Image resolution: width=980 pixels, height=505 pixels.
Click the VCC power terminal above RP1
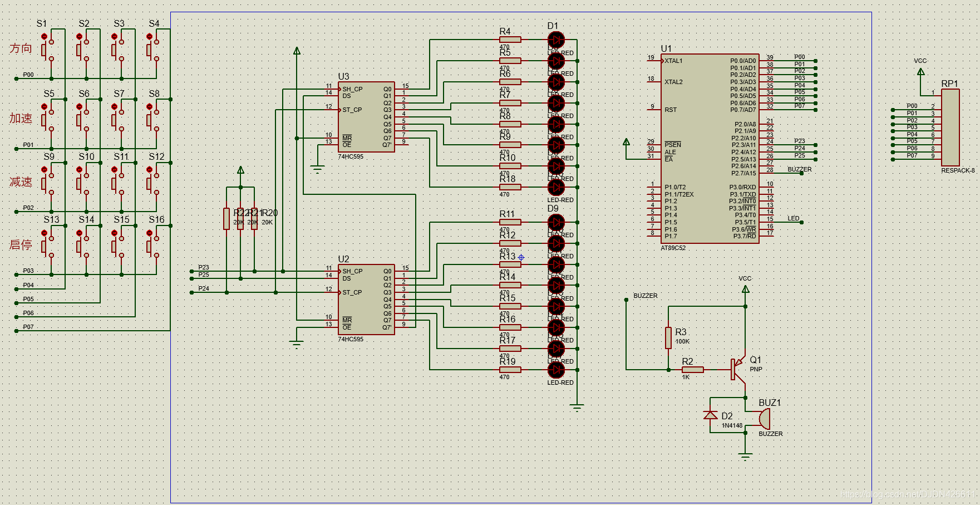click(x=920, y=71)
